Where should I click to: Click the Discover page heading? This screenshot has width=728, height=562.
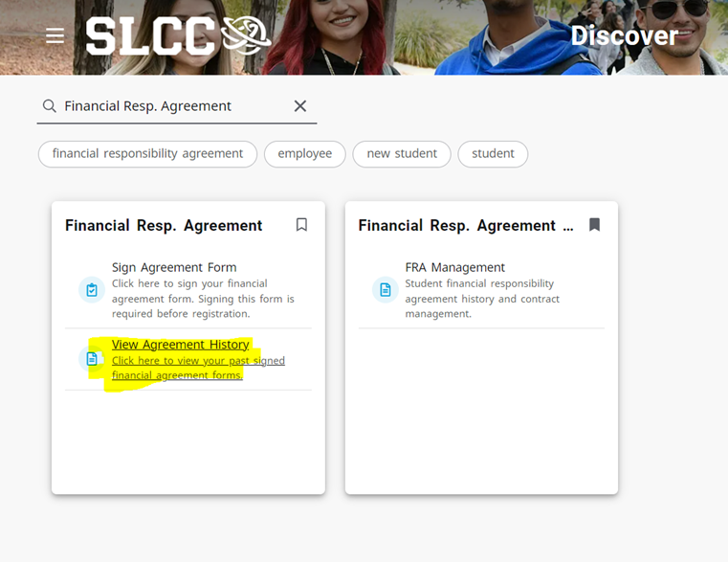(x=624, y=36)
